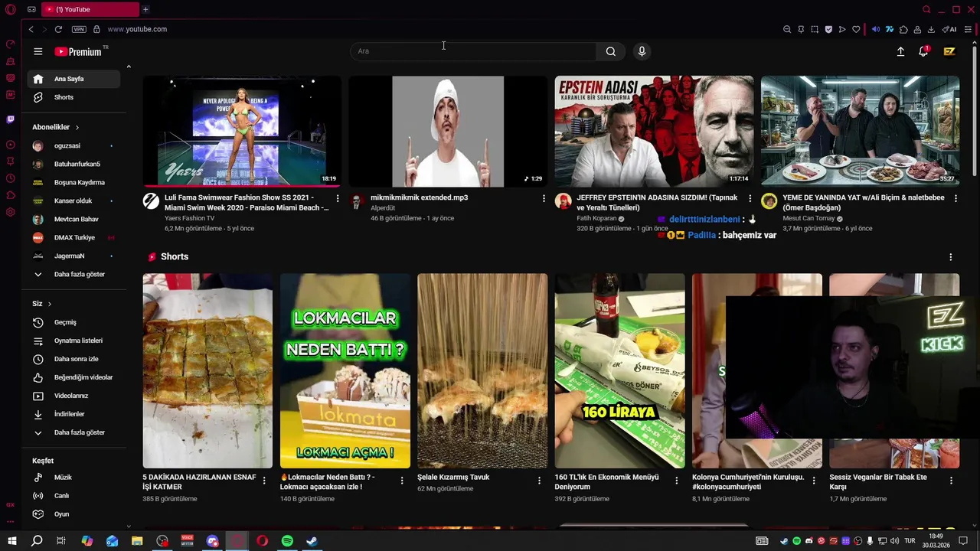Expand Daha fazla göster under subscriptions
Viewport: 980px width, 551px height.
(x=73, y=274)
